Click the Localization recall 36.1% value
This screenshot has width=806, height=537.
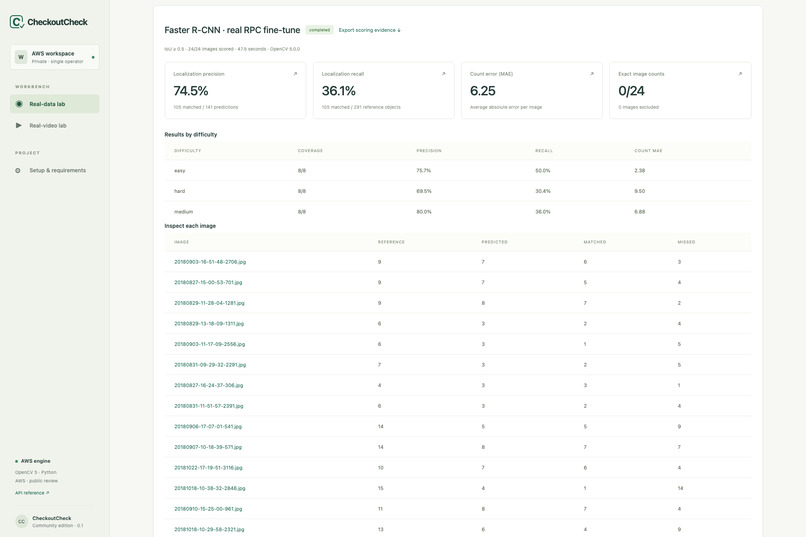click(339, 91)
